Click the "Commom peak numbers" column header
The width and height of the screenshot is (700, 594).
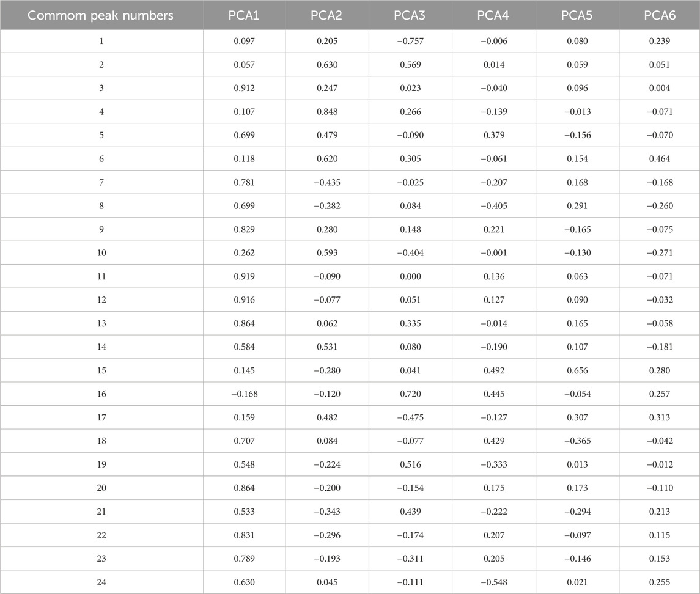(x=101, y=15)
